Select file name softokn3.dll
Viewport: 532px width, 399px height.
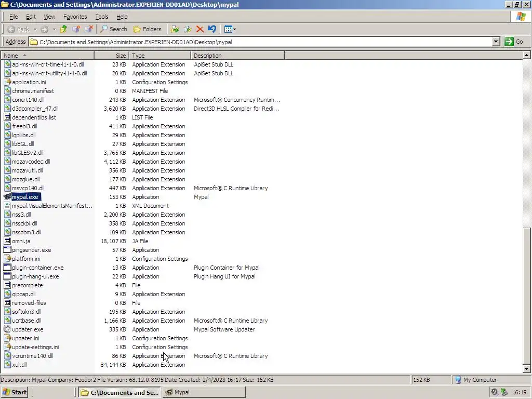pos(26,312)
